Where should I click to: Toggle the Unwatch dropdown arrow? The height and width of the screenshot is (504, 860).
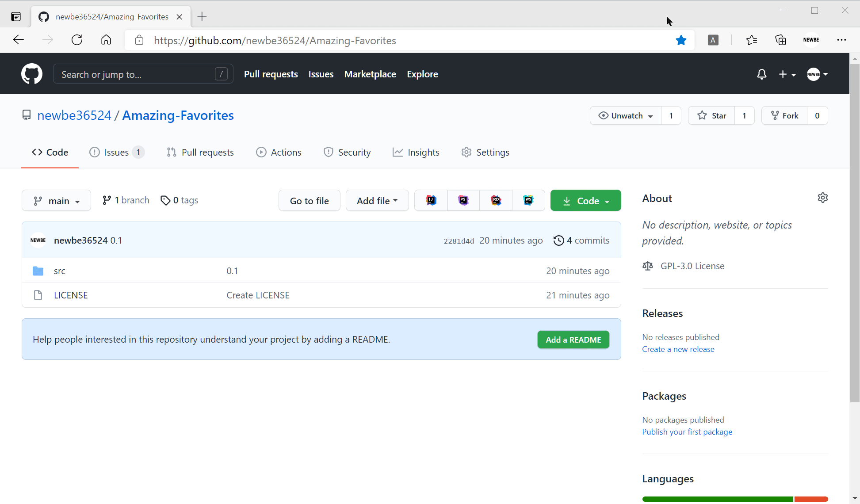click(650, 115)
